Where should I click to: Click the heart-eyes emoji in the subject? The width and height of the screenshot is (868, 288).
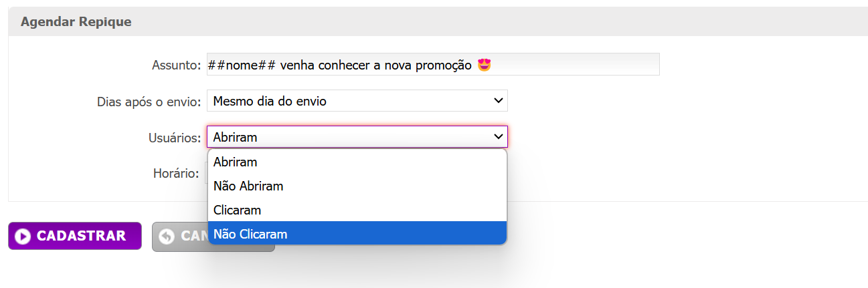tap(485, 65)
